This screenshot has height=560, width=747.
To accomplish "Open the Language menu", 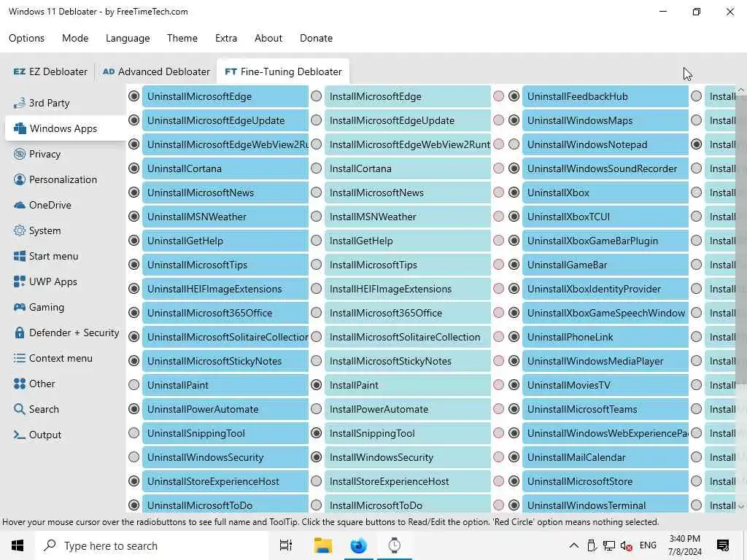I will point(128,38).
